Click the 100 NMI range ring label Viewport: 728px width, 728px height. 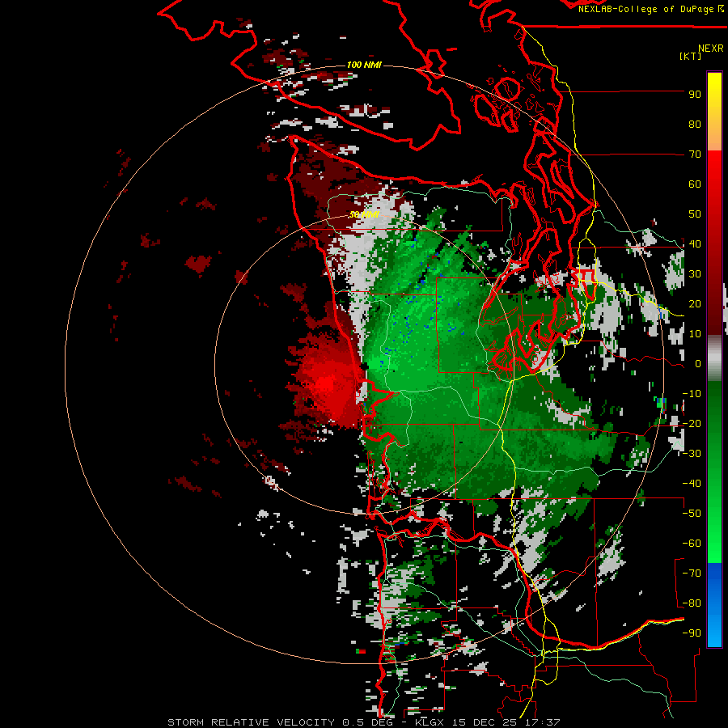pos(364,65)
